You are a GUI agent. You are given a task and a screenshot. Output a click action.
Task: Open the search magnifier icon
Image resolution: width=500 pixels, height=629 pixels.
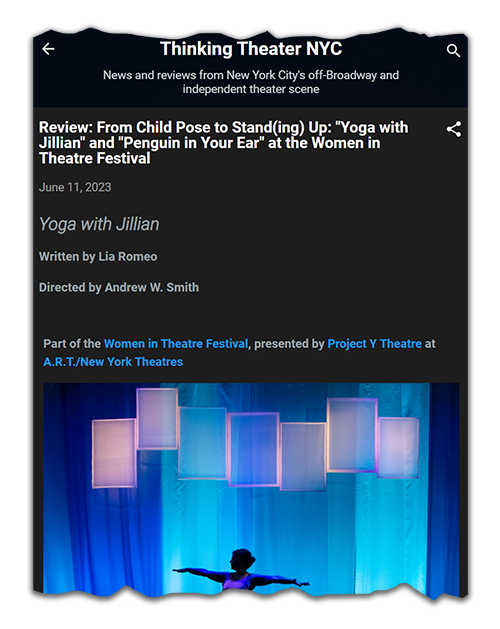coord(453,51)
